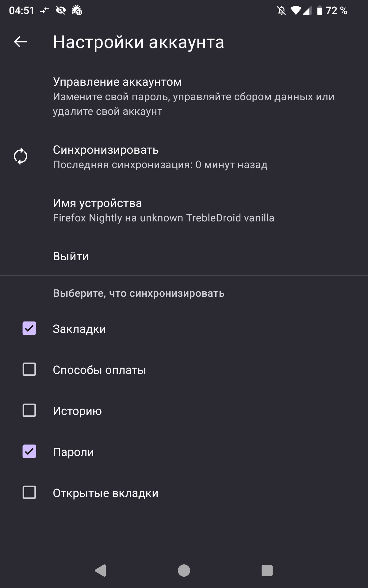The height and width of the screenshot is (588, 368).
Task: Click the sync refresh icon
Action: pos(21,156)
